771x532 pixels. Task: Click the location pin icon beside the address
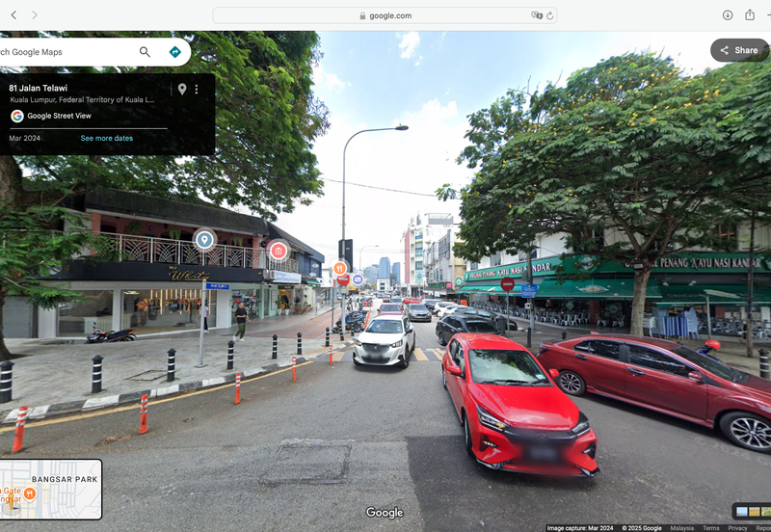[182, 89]
